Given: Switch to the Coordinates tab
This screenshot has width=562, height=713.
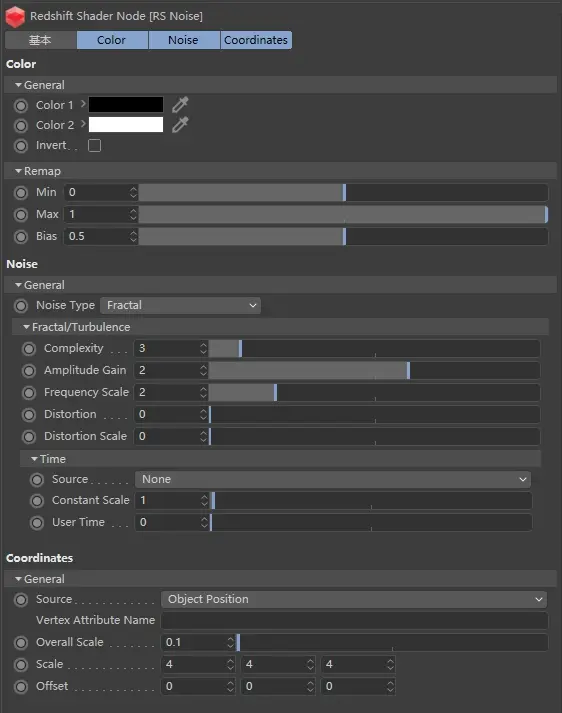Looking at the screenshot, I should pos(256,40).
